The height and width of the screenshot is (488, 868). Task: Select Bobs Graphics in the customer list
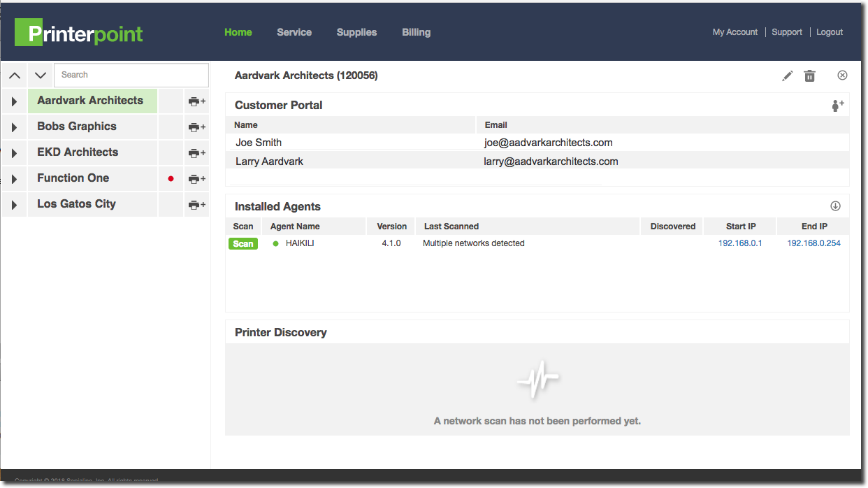click(x=77, y=127)
